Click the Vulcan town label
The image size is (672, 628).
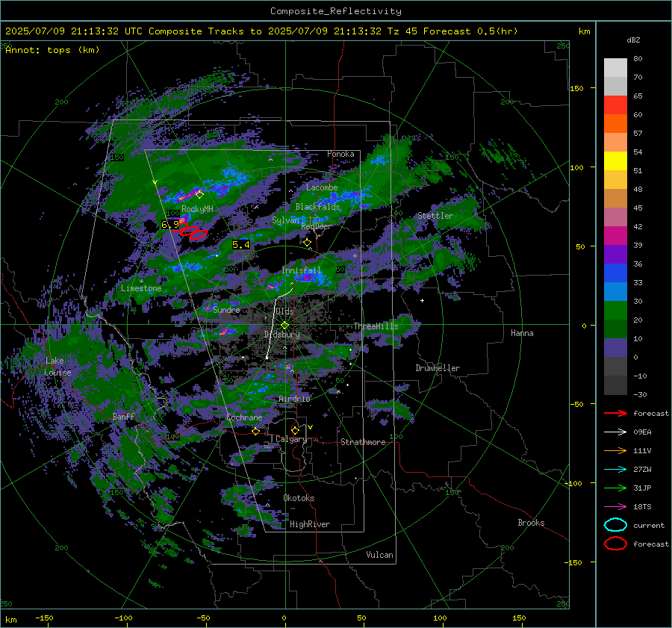coord(379,555)
